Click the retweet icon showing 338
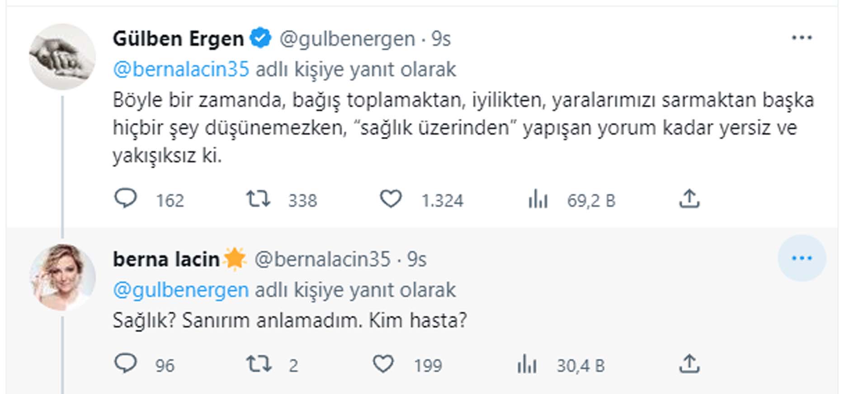Viewport: 868px width, 394px height. [x=259, y=199]
